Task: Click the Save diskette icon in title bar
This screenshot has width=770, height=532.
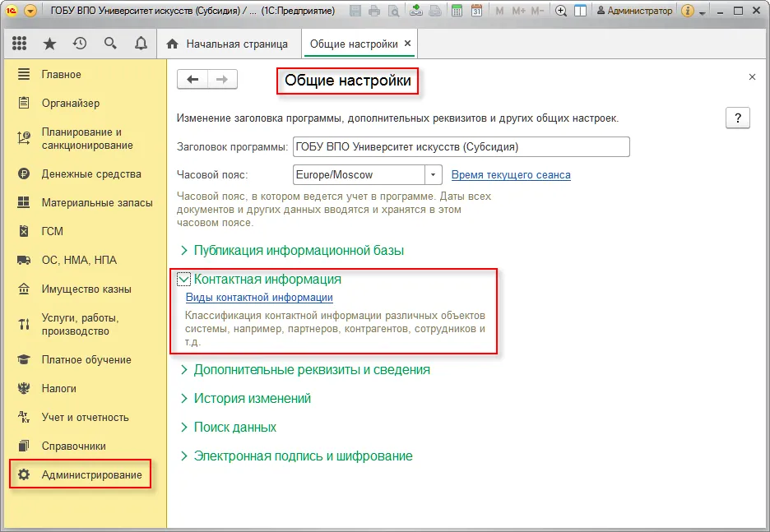Action: [x=355, y=11]
